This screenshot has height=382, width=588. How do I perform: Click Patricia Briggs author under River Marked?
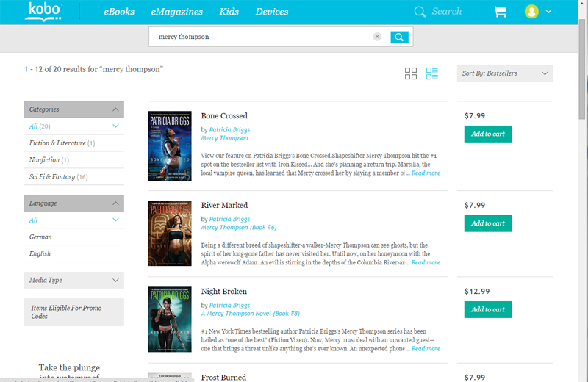pyautogui.click(x=229, y=219)
